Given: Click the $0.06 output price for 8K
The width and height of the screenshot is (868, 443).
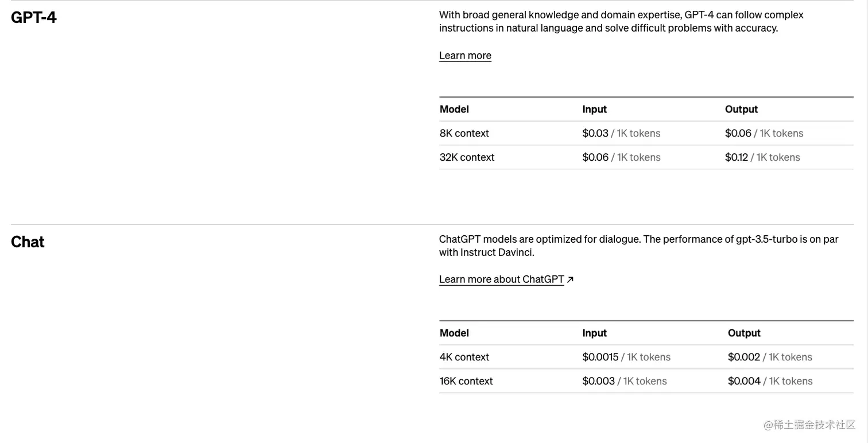Looking at the screenshot, I should coord(738,133).
